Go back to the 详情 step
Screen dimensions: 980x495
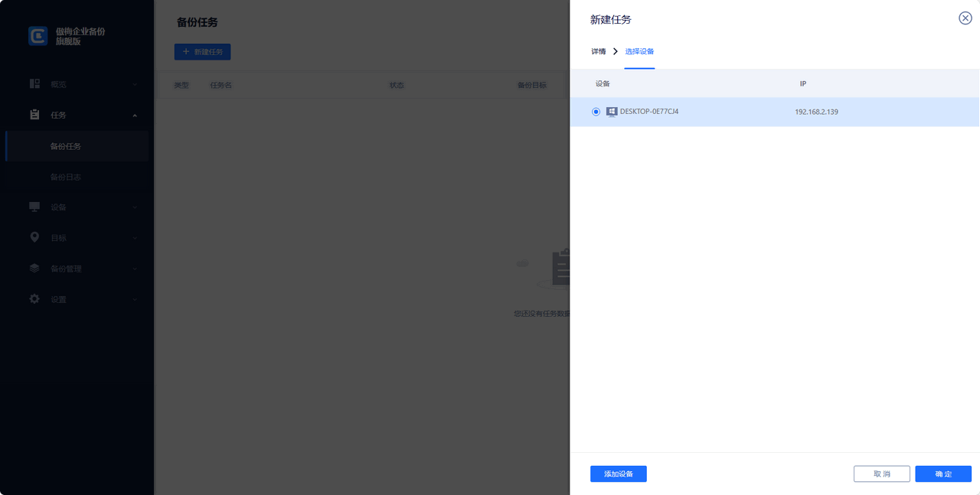(598, 51)
